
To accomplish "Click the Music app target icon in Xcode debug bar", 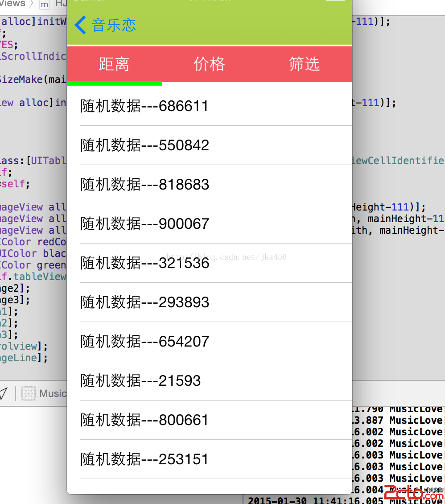I will (28, 393).
